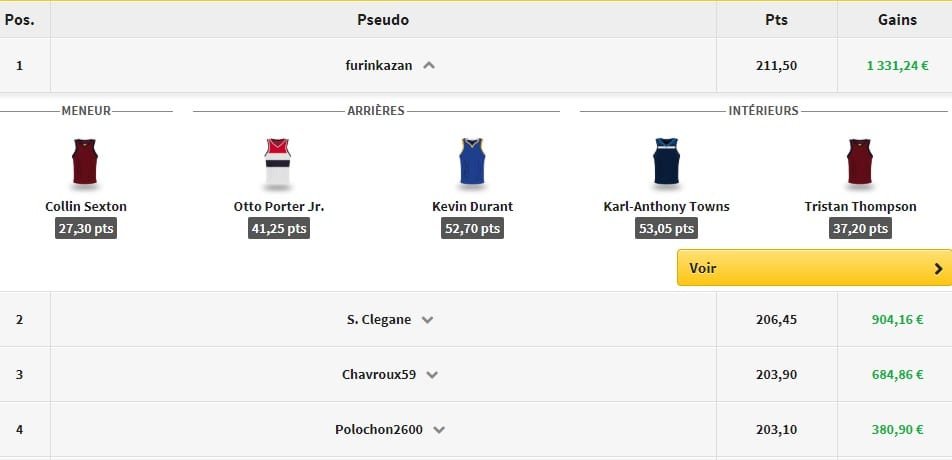
Task: Open Kevin Durant player name link
Action: coord(472,207)
